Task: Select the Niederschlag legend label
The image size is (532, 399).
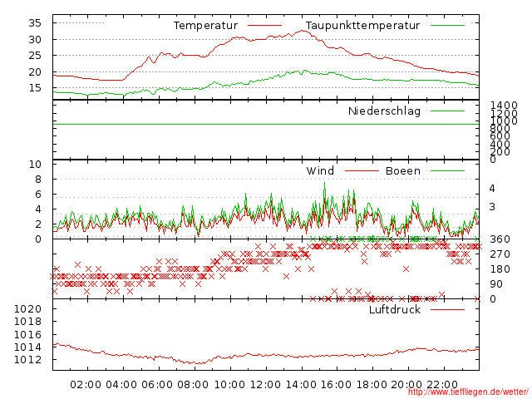Action: 384,111
